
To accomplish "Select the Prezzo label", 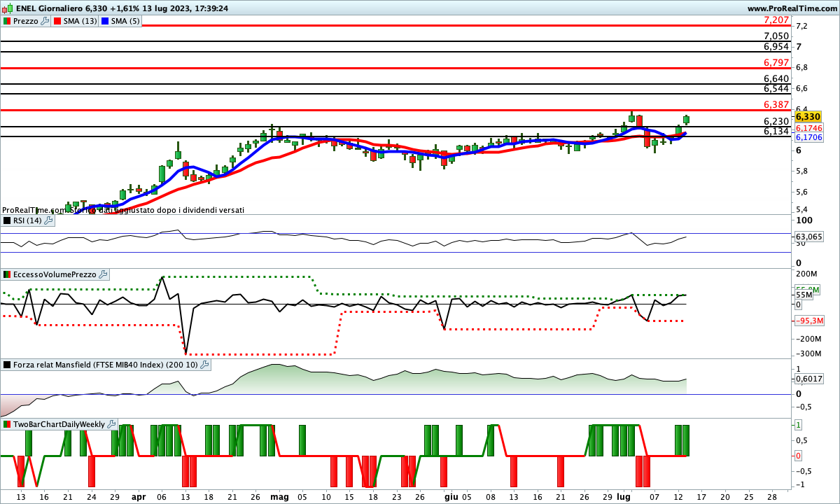I will coord(26,21).
